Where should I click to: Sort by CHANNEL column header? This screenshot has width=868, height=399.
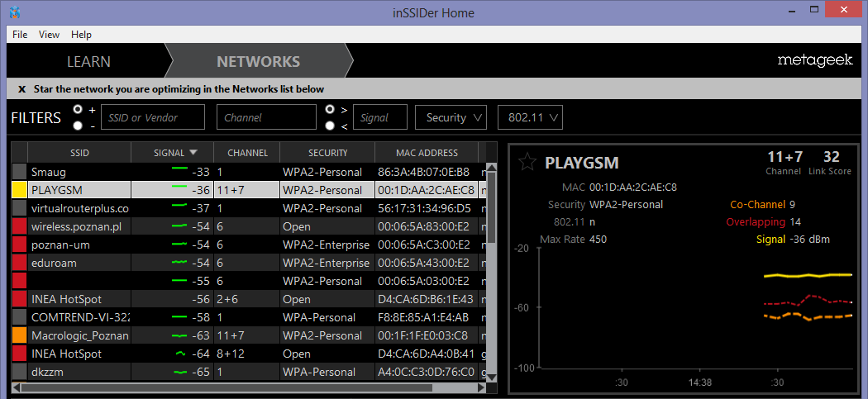[x=247, y=153]
